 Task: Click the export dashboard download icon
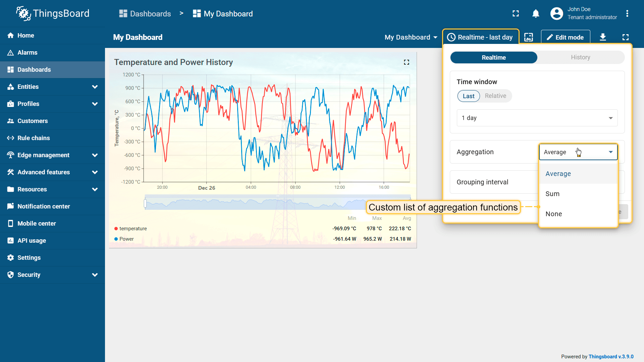[603, 37]
